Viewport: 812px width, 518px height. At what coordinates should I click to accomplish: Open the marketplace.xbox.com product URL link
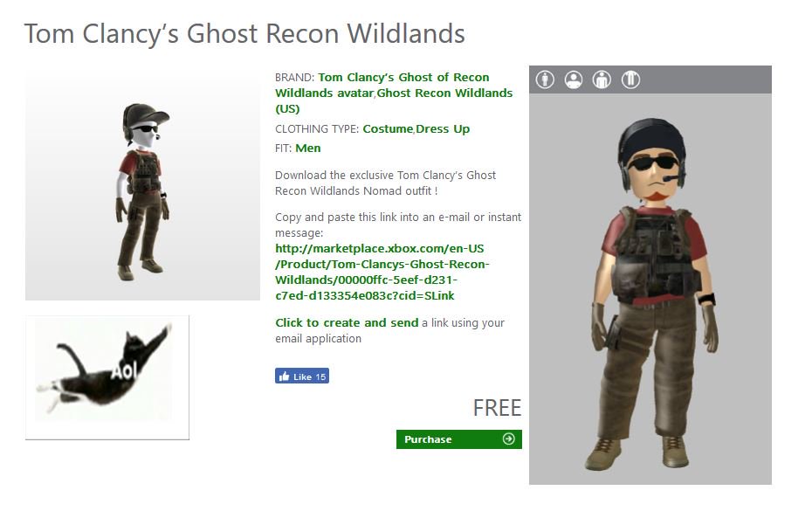point(382,272)
